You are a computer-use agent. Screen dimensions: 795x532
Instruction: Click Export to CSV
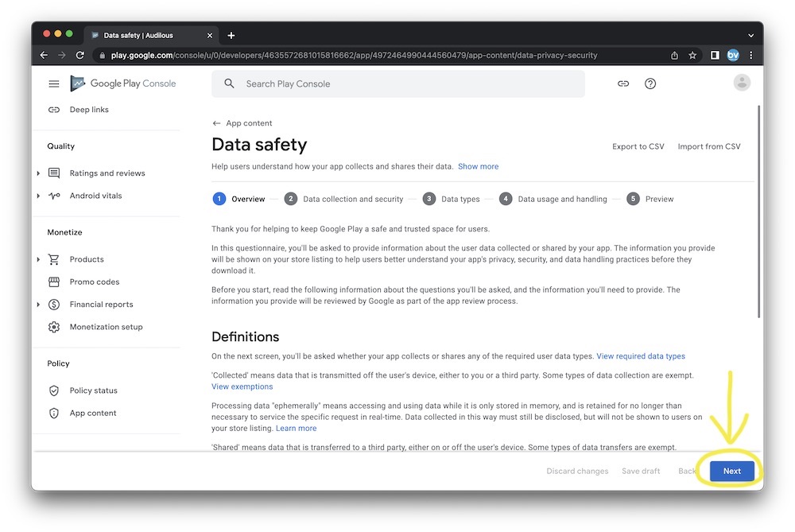(638, 146)
